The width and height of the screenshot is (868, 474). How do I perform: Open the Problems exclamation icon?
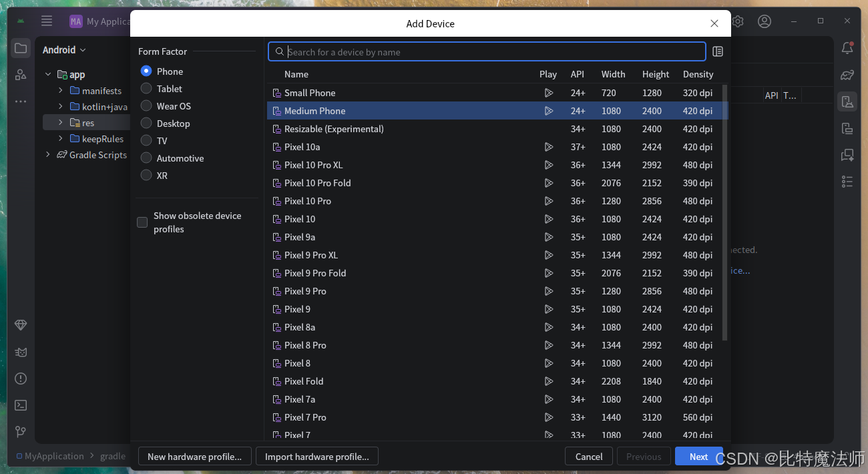(x=21, y=379)
